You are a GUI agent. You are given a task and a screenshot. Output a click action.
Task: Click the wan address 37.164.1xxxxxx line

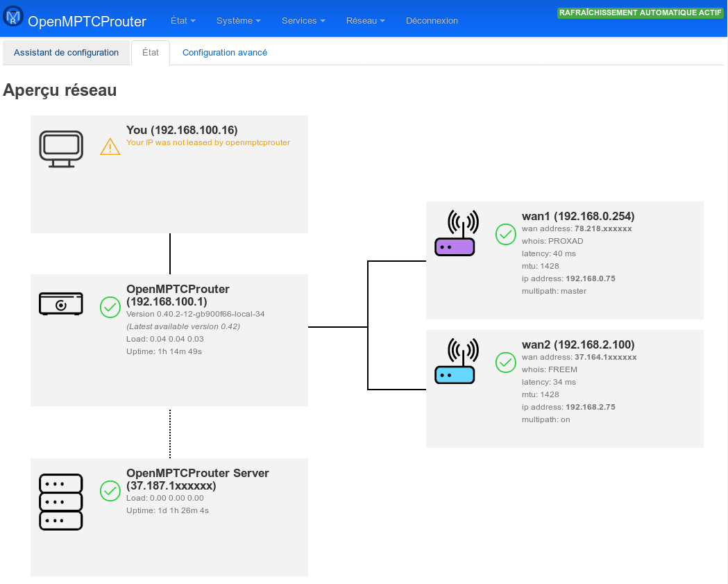click(579, 358)
